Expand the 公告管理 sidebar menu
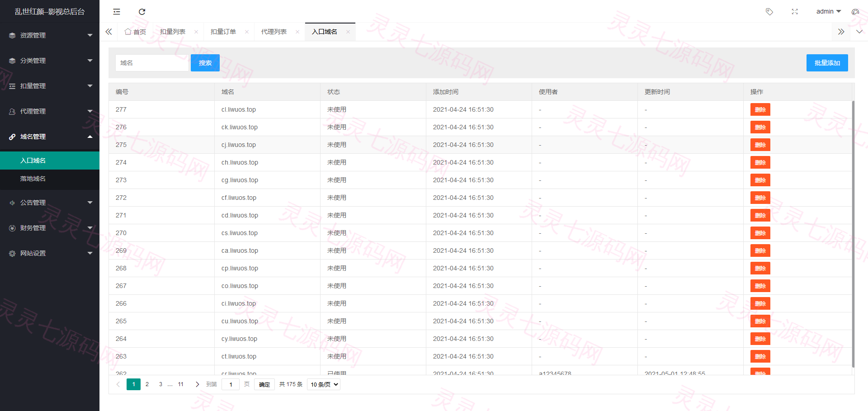The image size is (868, 411). pyautogui.click(x=50, y=203)
